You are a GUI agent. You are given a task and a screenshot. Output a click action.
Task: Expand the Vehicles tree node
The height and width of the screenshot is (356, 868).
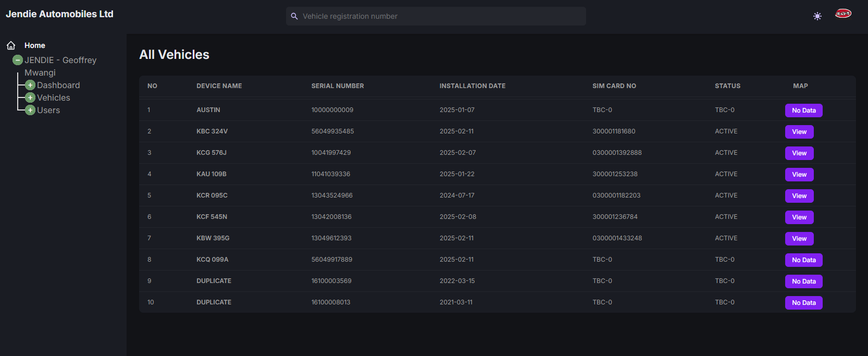pos(30,98)
